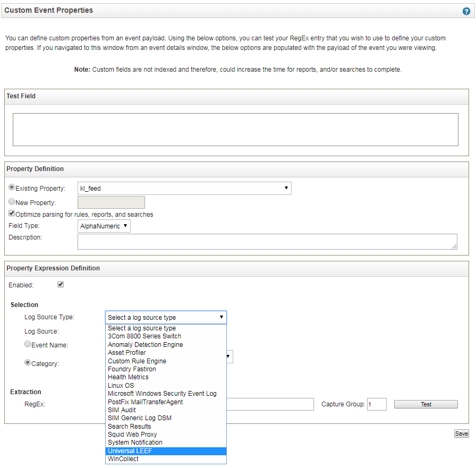Open the Category dropdown
Viewport: 476px width, 468px height.
coord(228,356)
